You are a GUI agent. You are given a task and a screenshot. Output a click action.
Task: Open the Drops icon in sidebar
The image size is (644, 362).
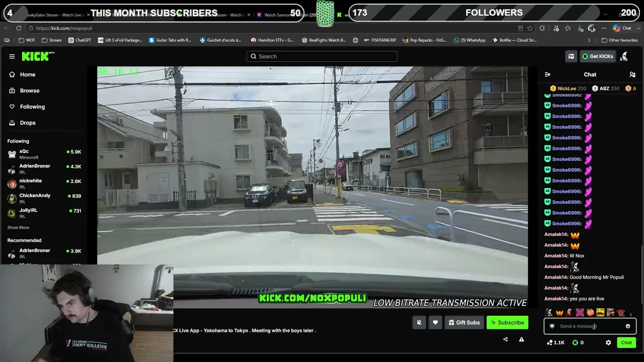12,123
